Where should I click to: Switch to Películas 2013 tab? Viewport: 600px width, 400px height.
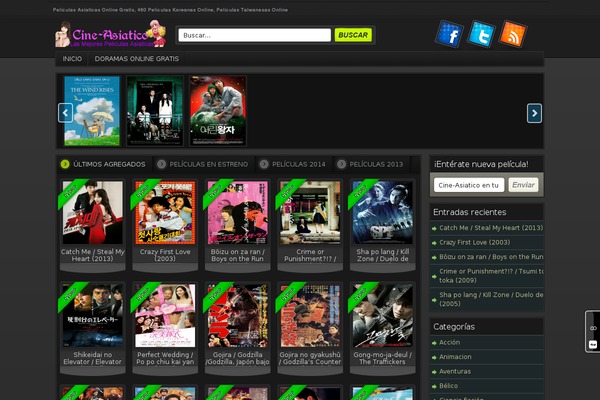371,164
